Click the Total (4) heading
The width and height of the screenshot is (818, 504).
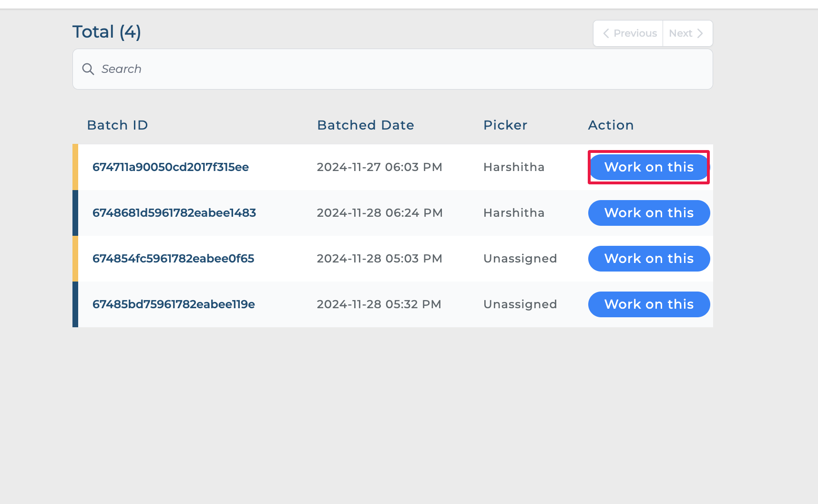tap(107, 32)
